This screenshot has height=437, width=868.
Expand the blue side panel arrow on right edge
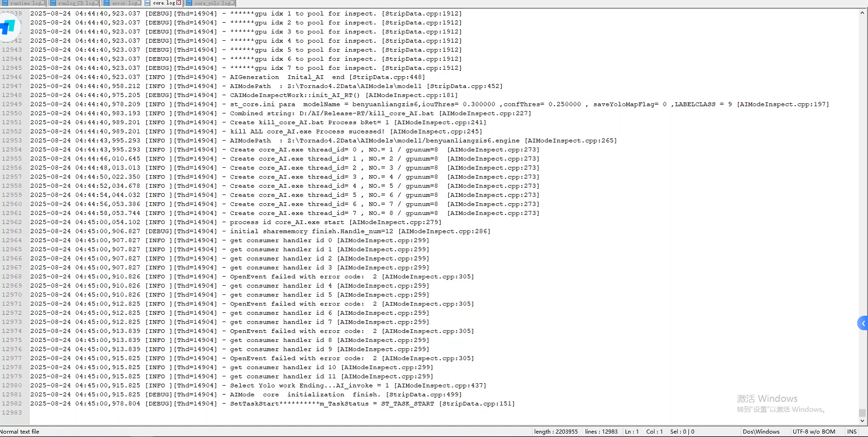[x=863, y=324]
